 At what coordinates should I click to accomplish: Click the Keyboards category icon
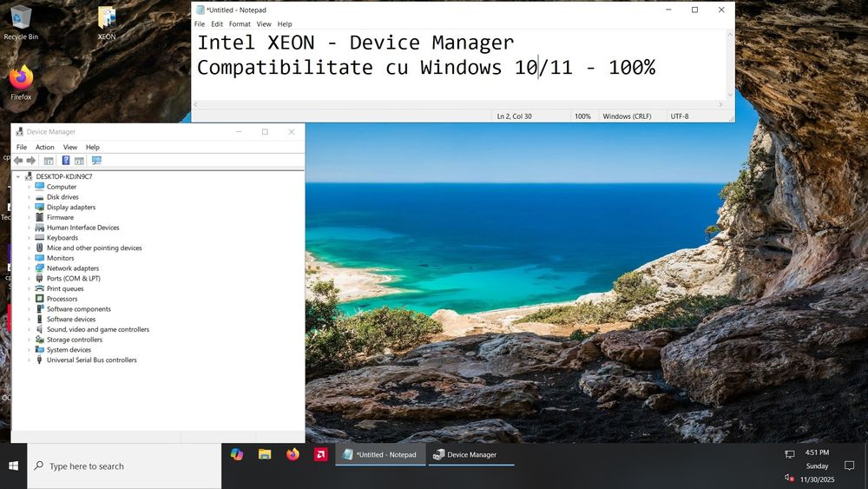39,238
